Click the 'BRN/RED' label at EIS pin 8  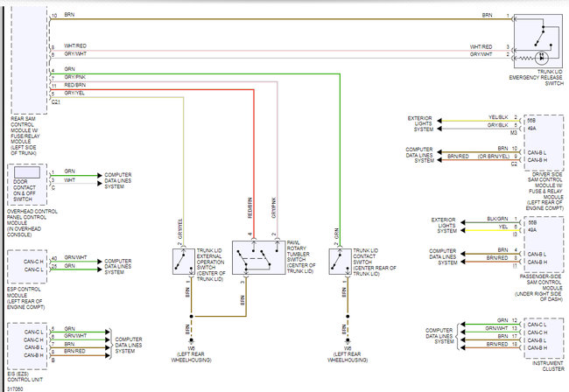coord(74,351)
